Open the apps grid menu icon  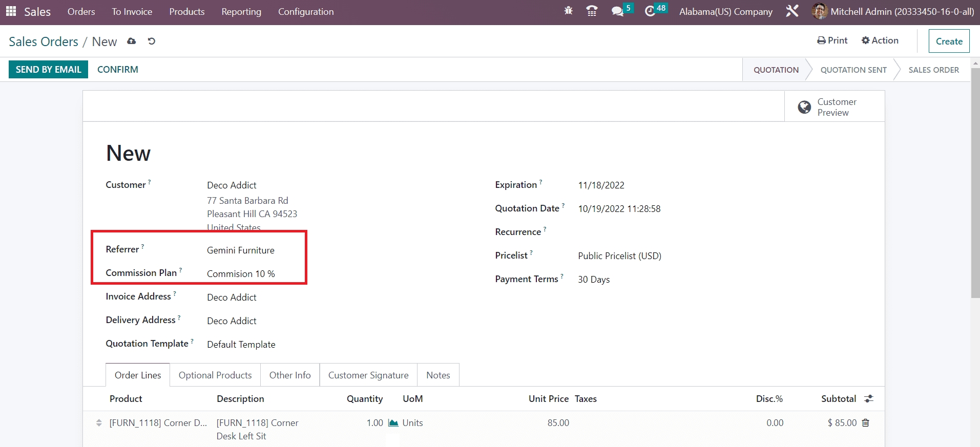click(11, 11)
